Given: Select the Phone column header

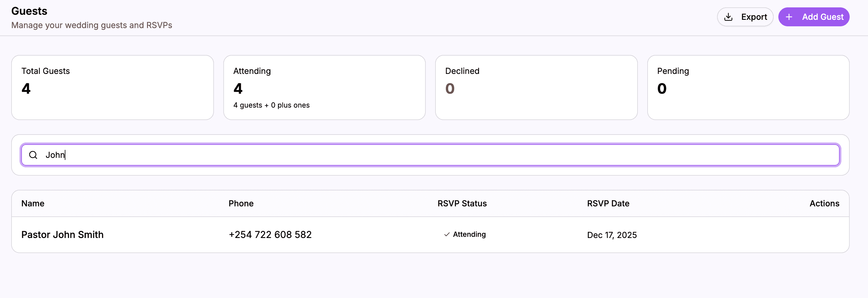Looking at the screenshot, I should [241, 203].
